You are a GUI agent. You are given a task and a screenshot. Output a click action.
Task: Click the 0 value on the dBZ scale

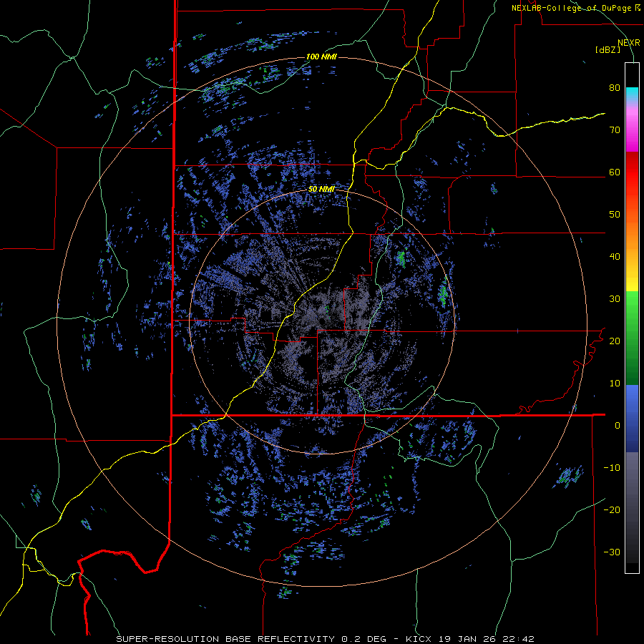[618, 426]
